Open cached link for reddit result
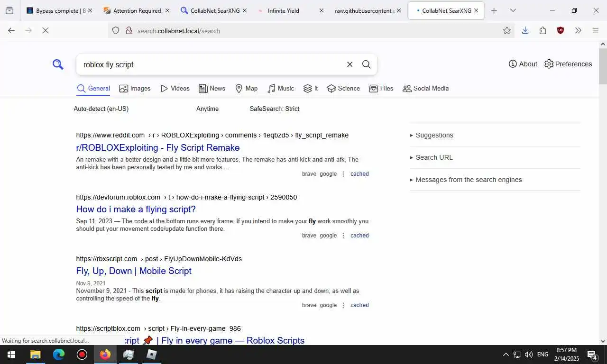 pos(359,174)
